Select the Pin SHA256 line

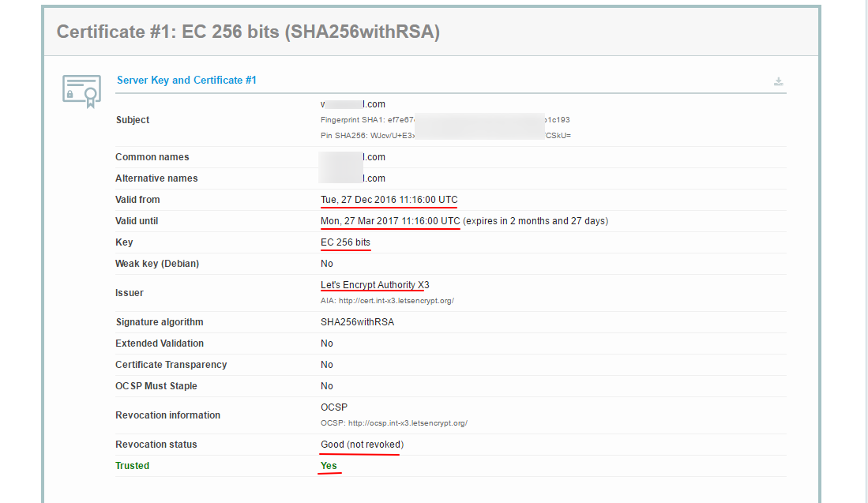pos(445,135)
